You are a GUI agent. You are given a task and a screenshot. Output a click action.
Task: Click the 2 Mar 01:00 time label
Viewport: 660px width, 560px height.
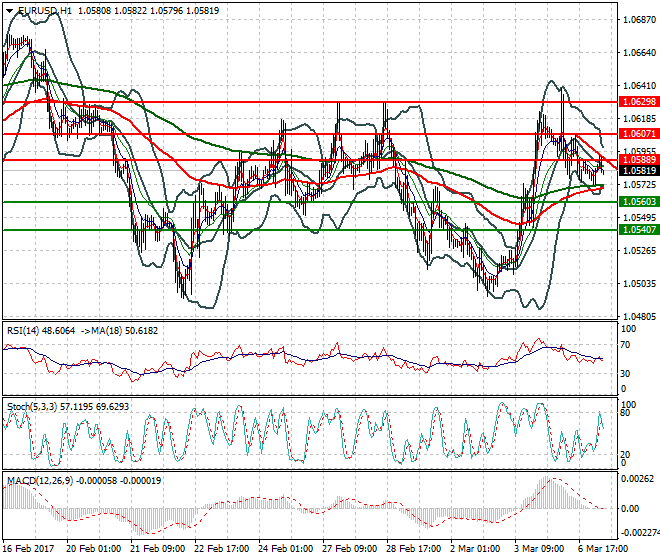pos(475,549)
